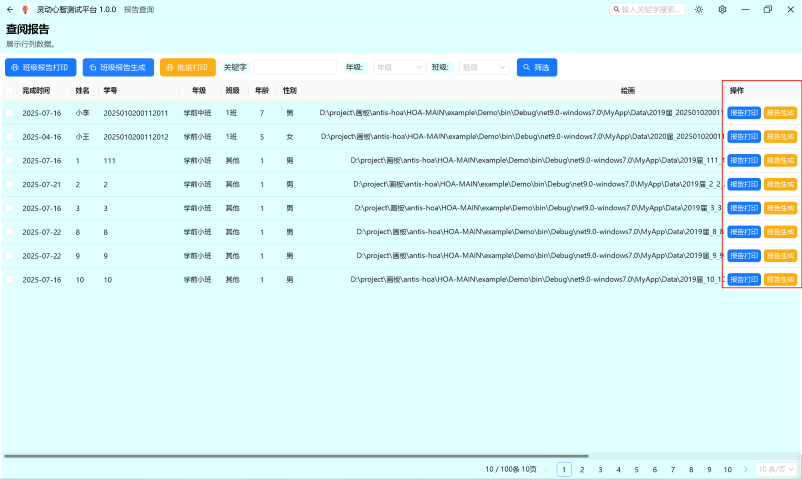Expand the 班级 dropdown
Image resolution: width=802 pixels, height=480 pixels.
pyautogui.click(x=483, y=68)
